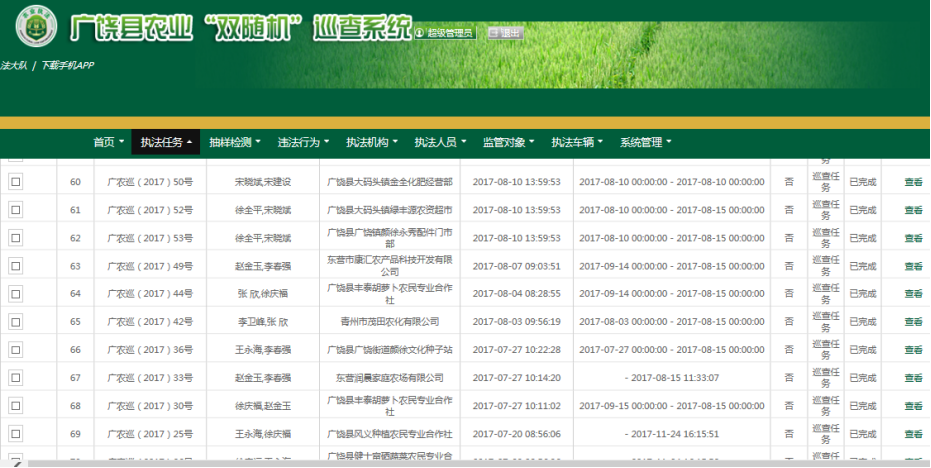Click 查看 for task 广农巡(2017)50号

coord(913,182)
